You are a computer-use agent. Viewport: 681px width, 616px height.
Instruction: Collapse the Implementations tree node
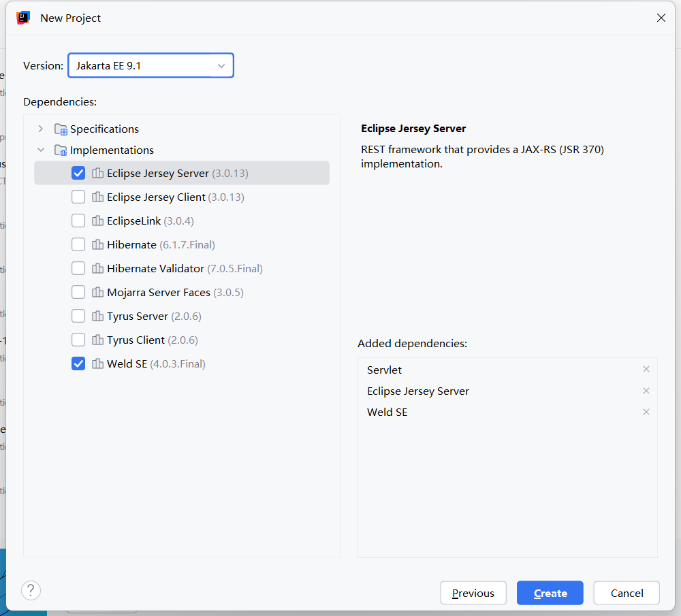pyautogui.click(x=41, y=150)
